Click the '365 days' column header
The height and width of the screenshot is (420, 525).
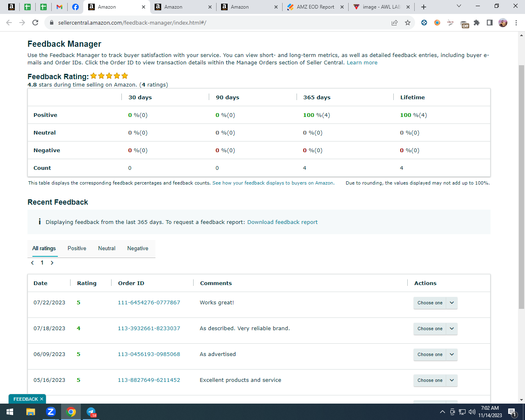click(x=317, y=98)
